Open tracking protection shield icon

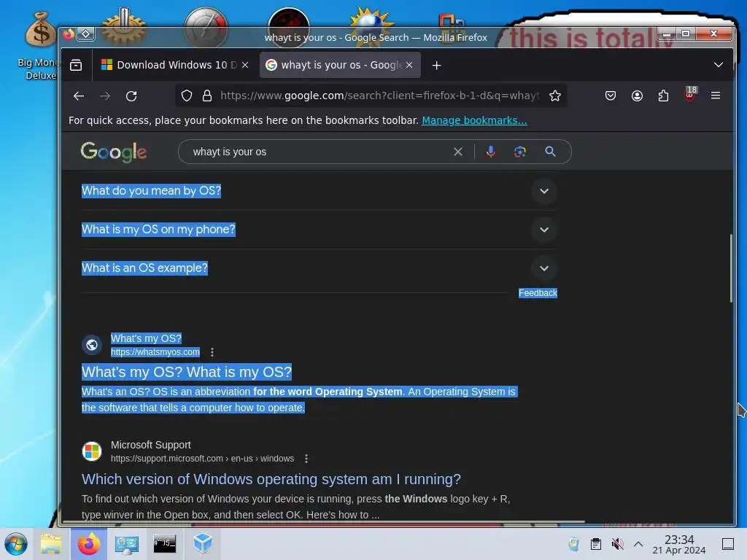(x=187, y=96)
